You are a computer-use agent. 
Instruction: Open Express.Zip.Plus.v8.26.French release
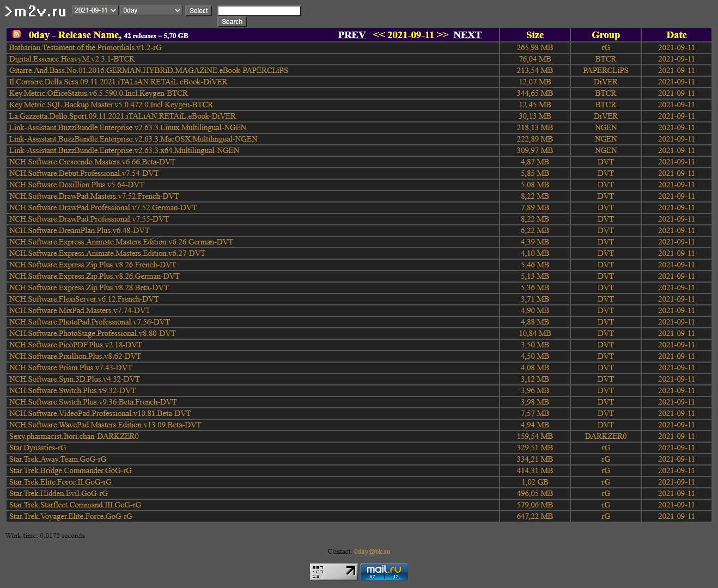point(93,265)
